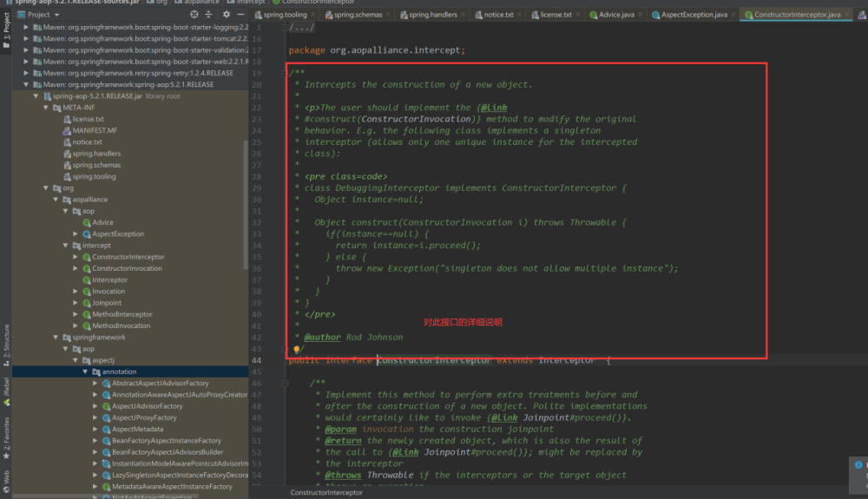
Task: Open the JRebel sidebar tool window
Action: pos(6,391)
